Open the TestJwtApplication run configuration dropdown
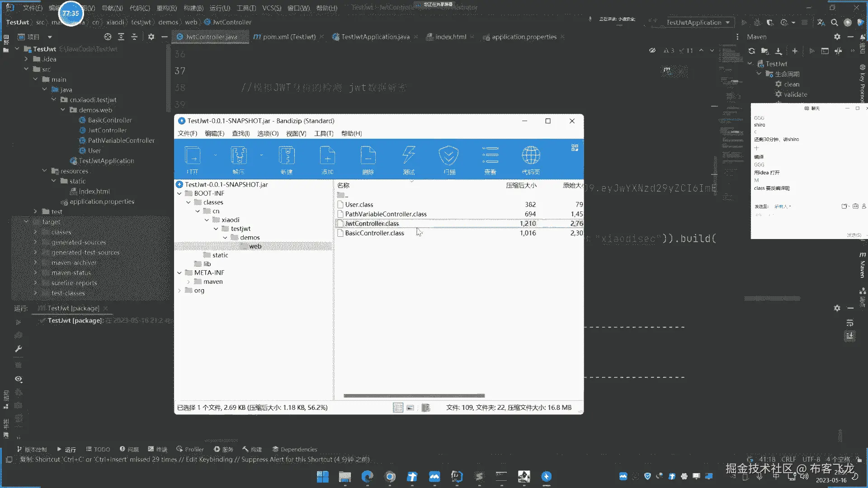Image resolution: width=868 pixels, height=488 pixels. [x=698, y=22]
